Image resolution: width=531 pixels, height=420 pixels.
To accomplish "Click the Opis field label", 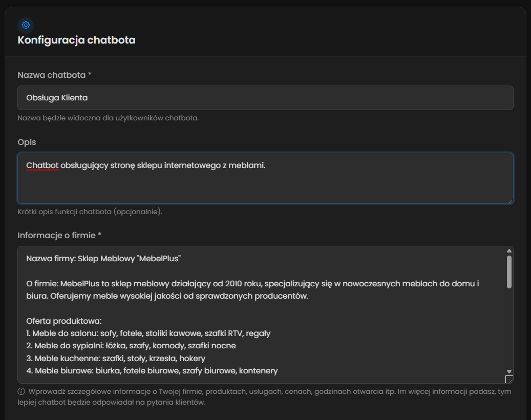I will point(27,142).
